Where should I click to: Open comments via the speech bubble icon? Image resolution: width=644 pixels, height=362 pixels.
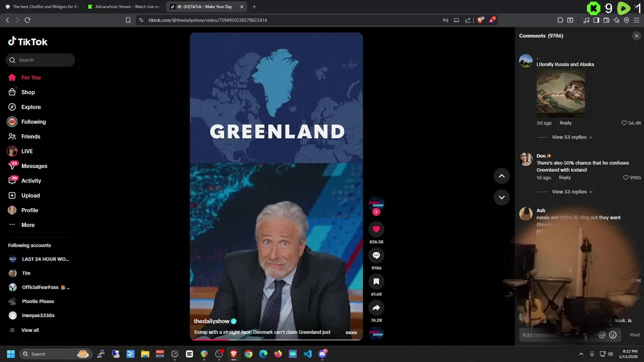376,255
